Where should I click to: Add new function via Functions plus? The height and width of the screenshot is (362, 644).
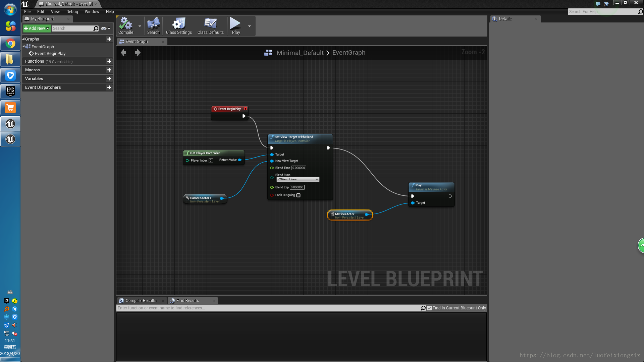pos(109,61)
